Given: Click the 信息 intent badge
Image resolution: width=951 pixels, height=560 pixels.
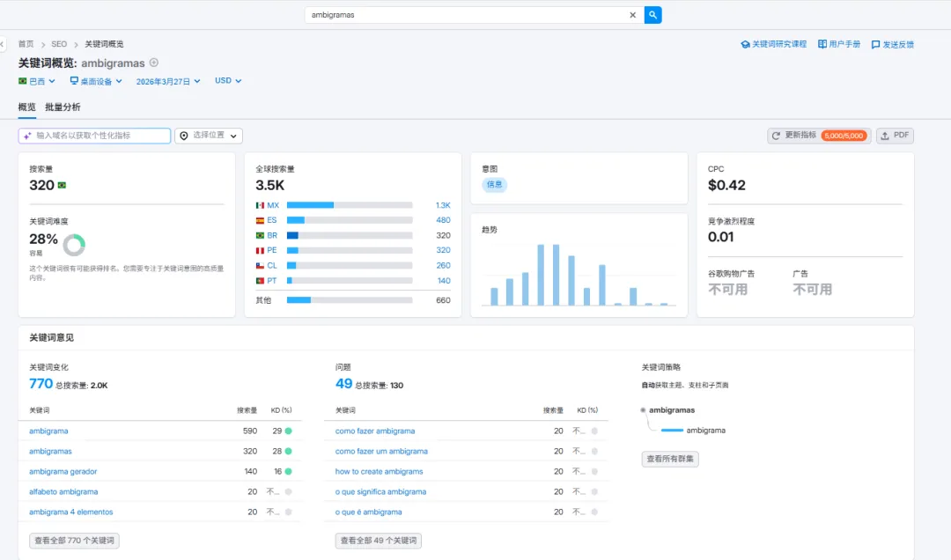Looking at the screenshot, I should 494,184.
